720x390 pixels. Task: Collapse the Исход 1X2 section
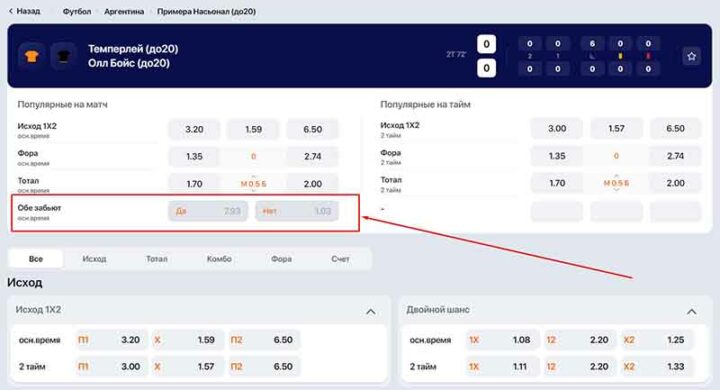coord(371,311)
